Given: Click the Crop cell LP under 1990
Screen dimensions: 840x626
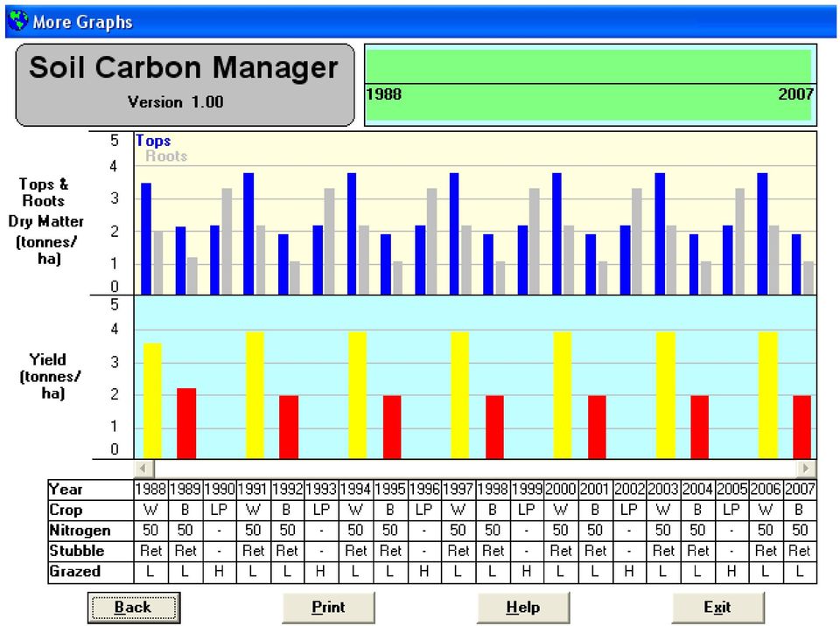Looking at the screenshot, I should click(x=220, y=511).
